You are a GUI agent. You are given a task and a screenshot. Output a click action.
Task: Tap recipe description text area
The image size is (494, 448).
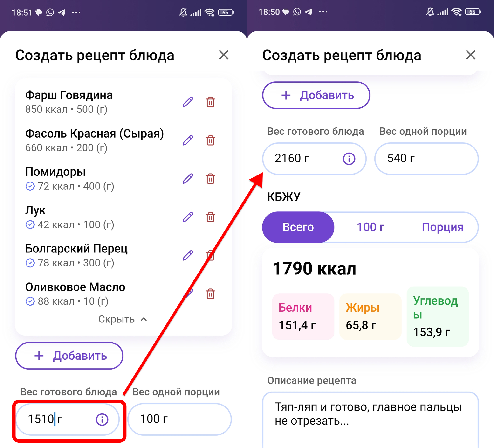point(370,420)
